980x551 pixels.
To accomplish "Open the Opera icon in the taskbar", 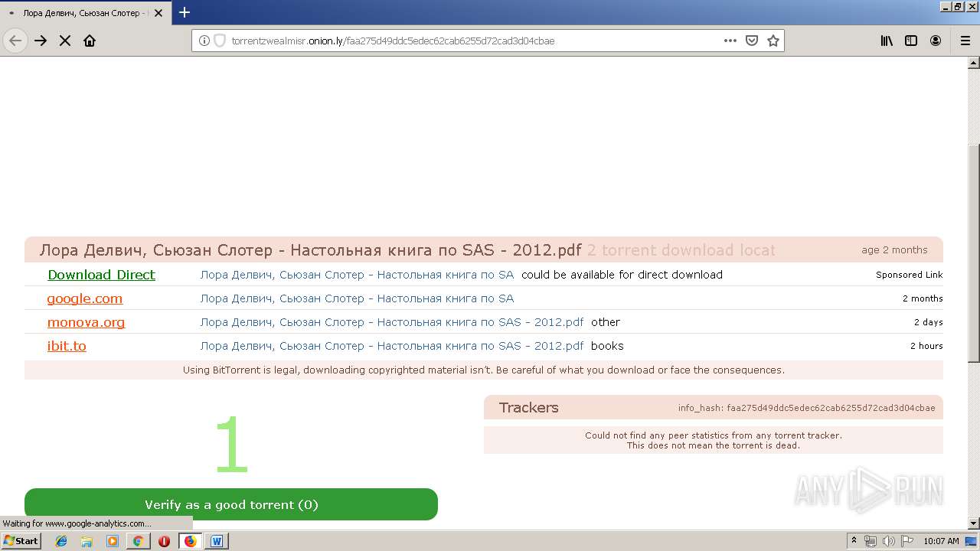I will 164,541.
